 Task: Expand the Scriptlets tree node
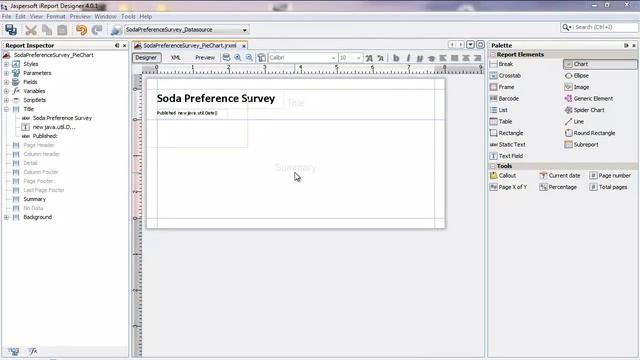(7, 100)
